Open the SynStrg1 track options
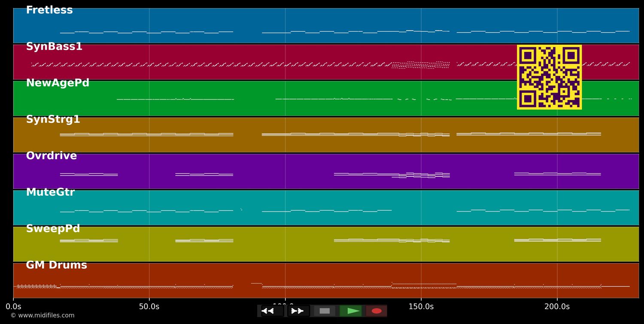This screenshot has height=324, width=644. (53, 119)
